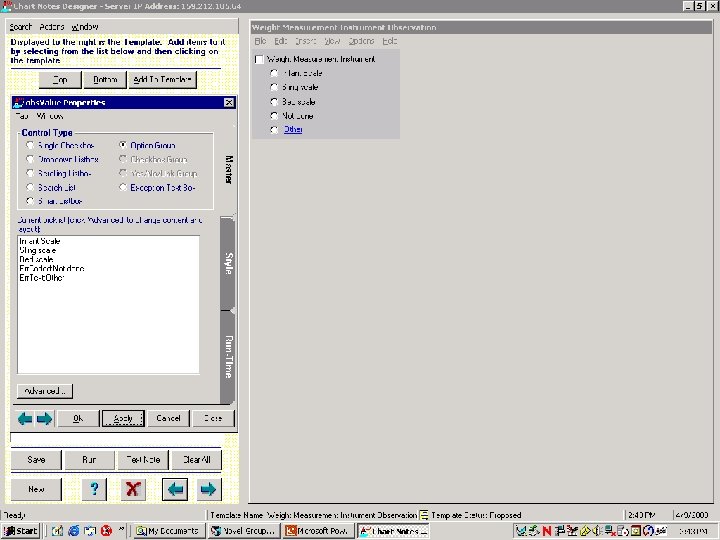Screen dimensions: 720x540
Task: Click the red N icon in system tray
Action: point(546,531)
